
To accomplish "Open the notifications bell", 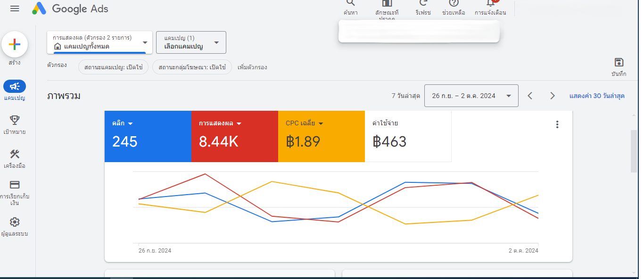I will pos(490,4).
